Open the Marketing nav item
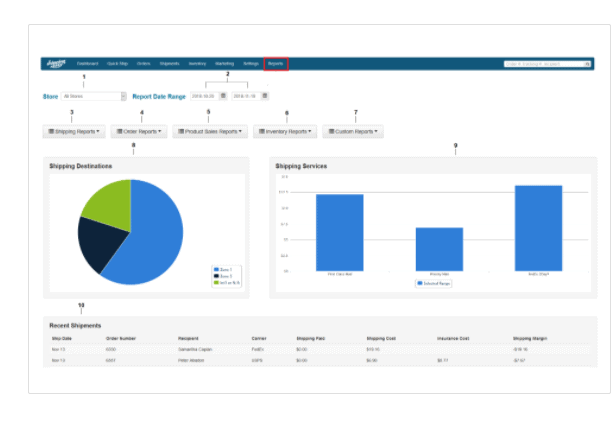The width and height of the screenshot is (612, 443). (224, 64)
